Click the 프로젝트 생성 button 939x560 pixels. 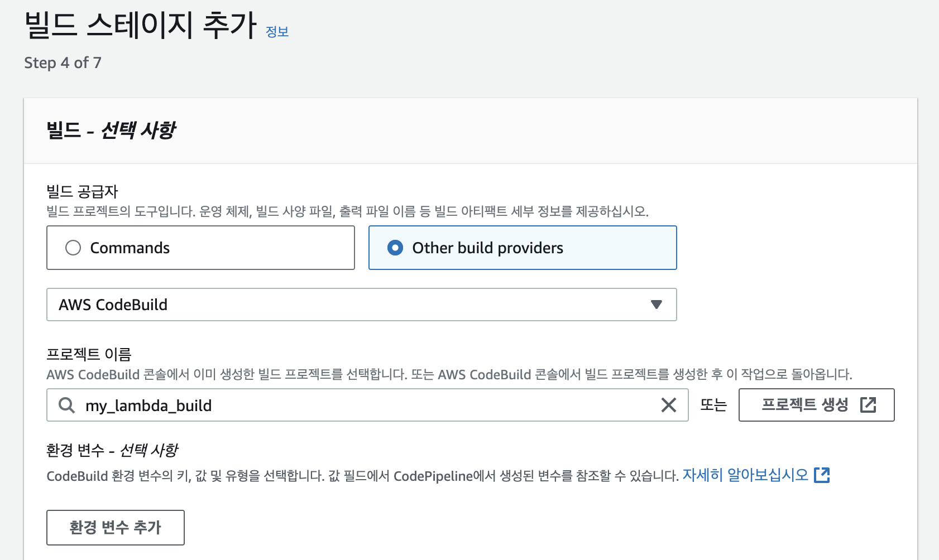(816, 405)
